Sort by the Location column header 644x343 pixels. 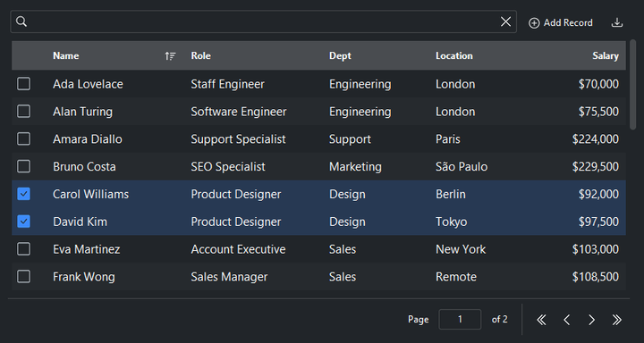pos(453,55)
